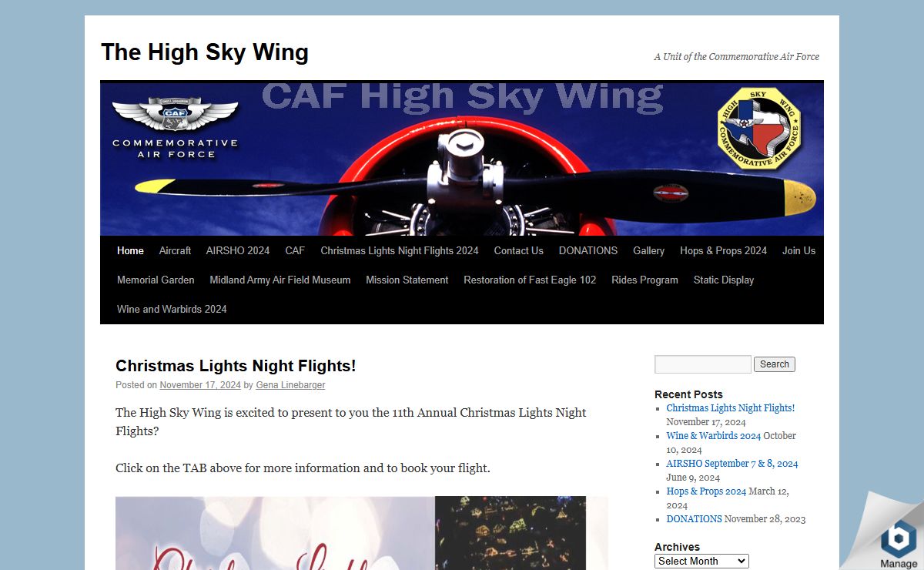Click Join Us in the navigation

tap(798, 250)
